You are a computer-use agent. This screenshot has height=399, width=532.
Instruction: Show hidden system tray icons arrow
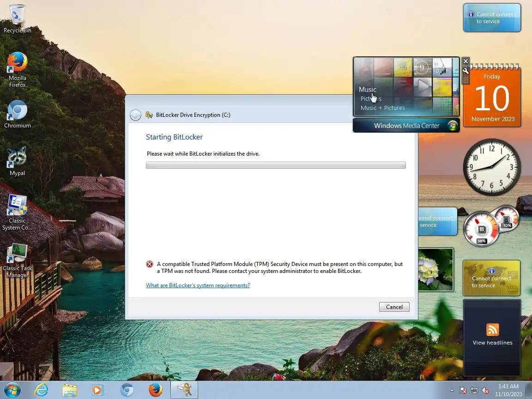[452, 391]
